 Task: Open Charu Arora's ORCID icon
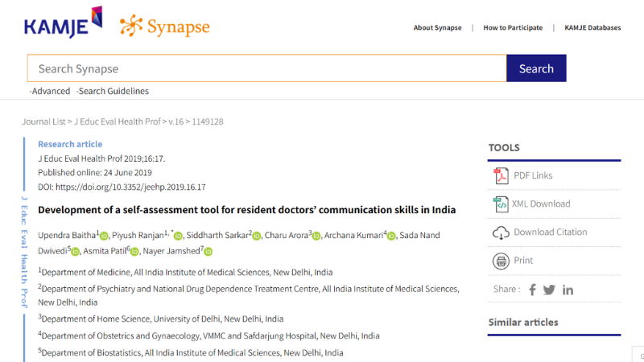pyautogui.click(x=316, y=237)
